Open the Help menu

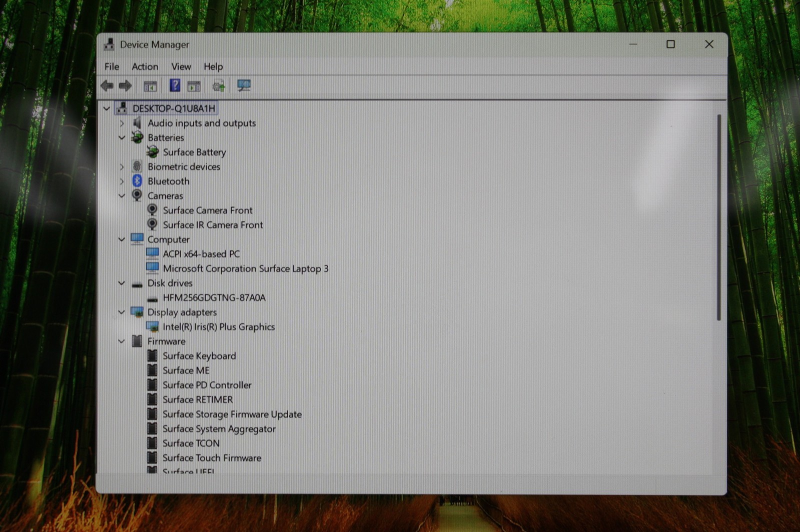(213, 66)
